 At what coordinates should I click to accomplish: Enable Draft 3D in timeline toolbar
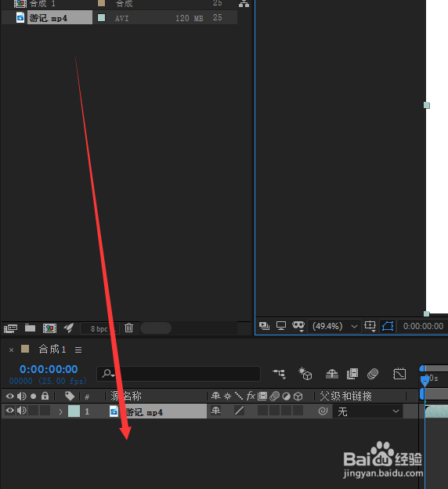coord(305,374)
